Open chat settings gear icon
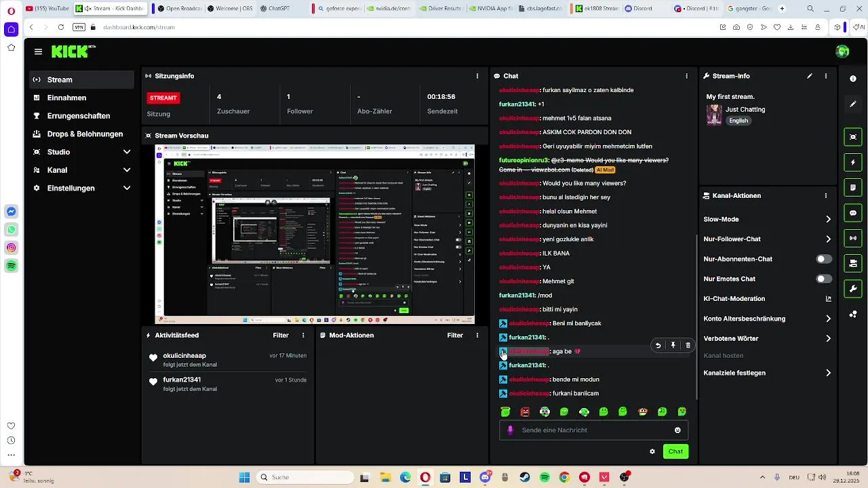The height and width of the screenshot is (488, 868). pos(652,451)
